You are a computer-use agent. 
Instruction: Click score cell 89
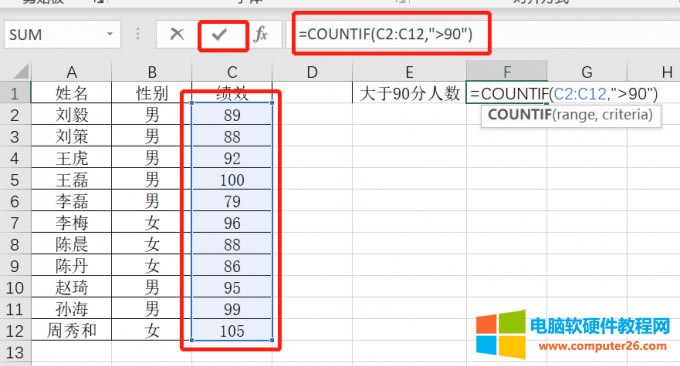pos(232,115)
